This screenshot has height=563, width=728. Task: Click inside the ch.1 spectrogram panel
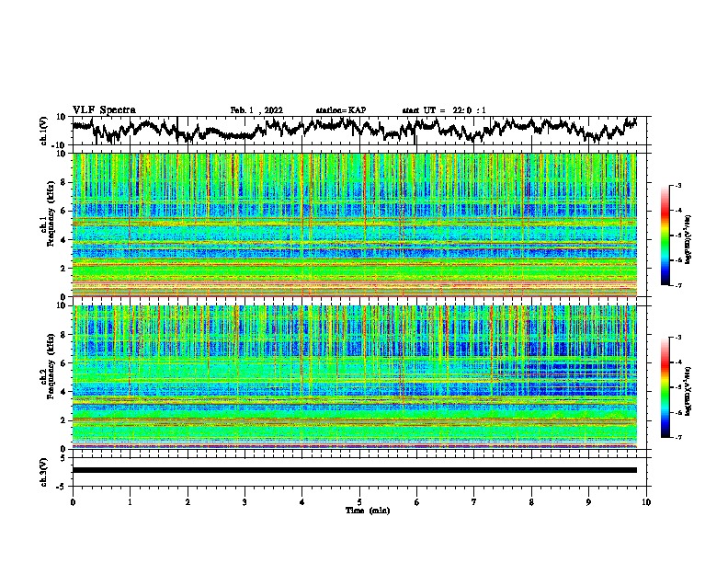354,224
